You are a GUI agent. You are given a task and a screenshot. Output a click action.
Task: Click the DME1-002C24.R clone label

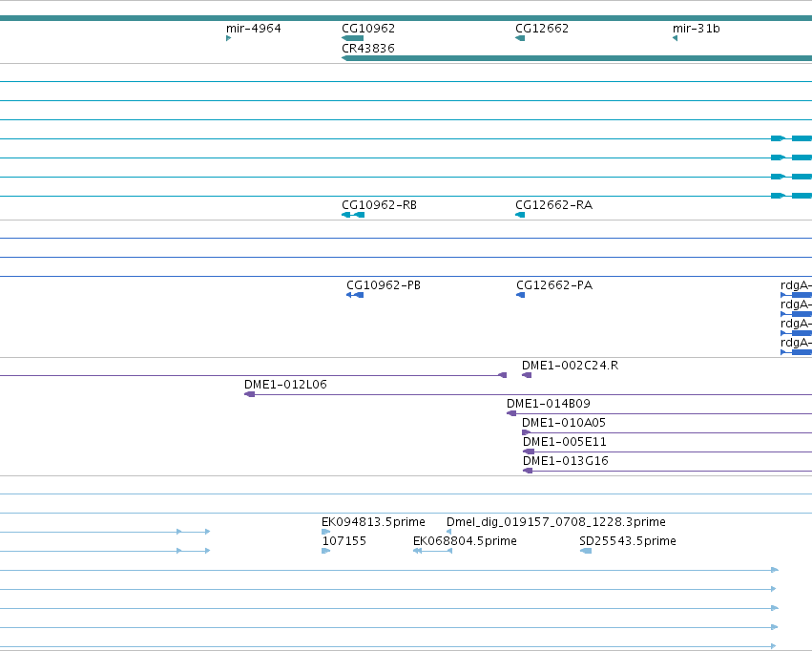570,366
